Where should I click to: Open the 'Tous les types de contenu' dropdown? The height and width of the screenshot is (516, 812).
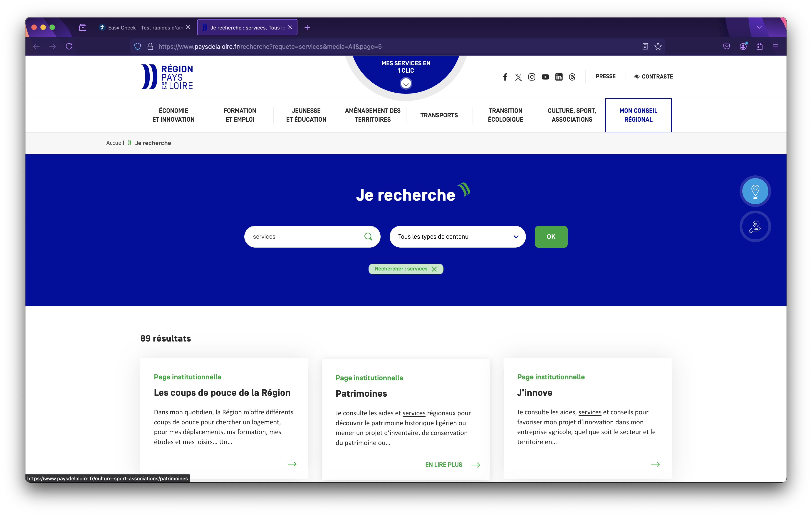[x=457, y=237]
